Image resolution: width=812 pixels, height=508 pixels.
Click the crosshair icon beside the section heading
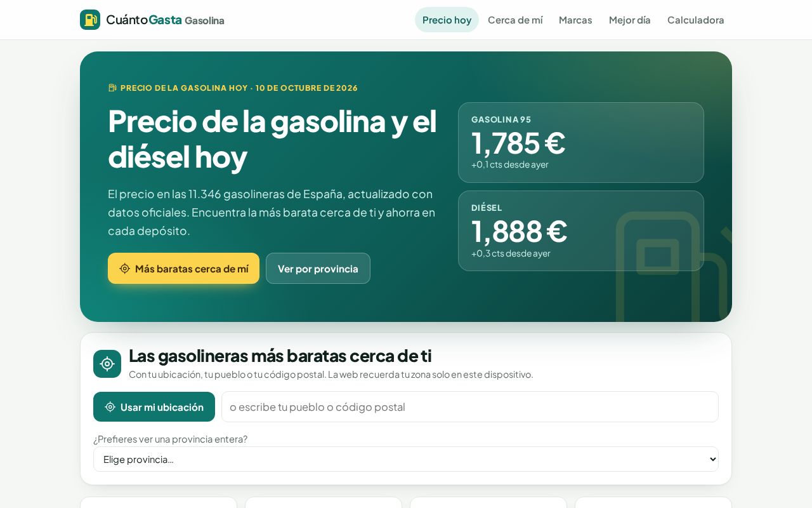pyautogui.click(x=107, y=364)
